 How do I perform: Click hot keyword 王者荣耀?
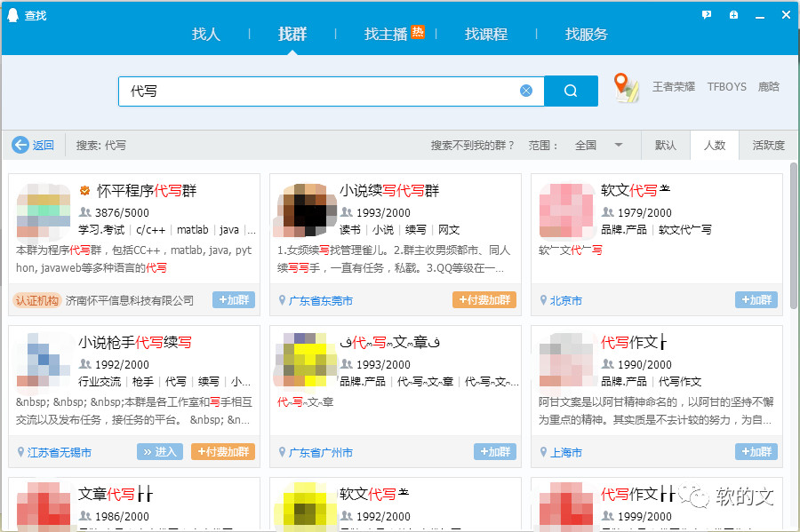click(674, 87)
